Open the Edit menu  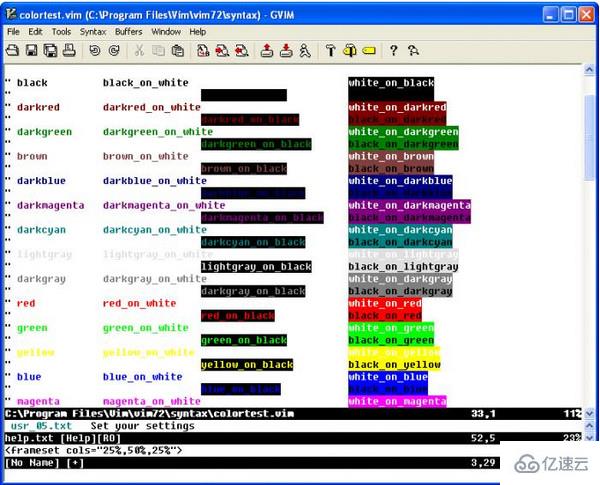[35, 32]
